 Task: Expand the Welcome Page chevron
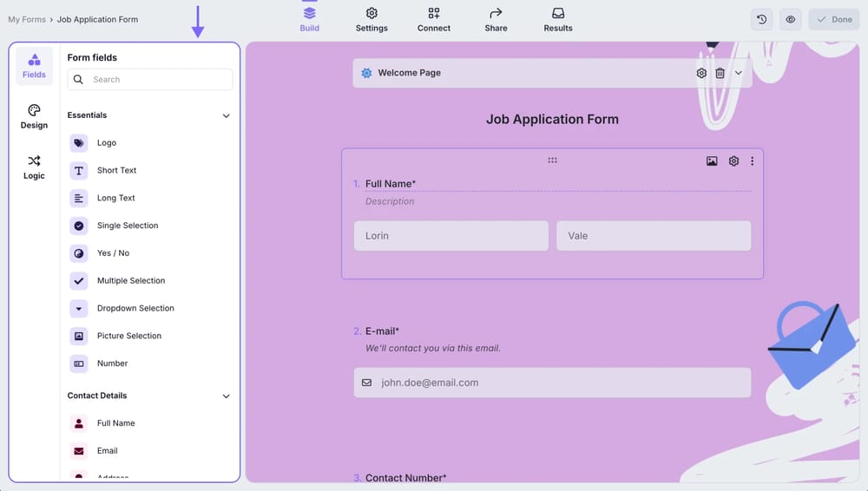click(x=739, y=74)
